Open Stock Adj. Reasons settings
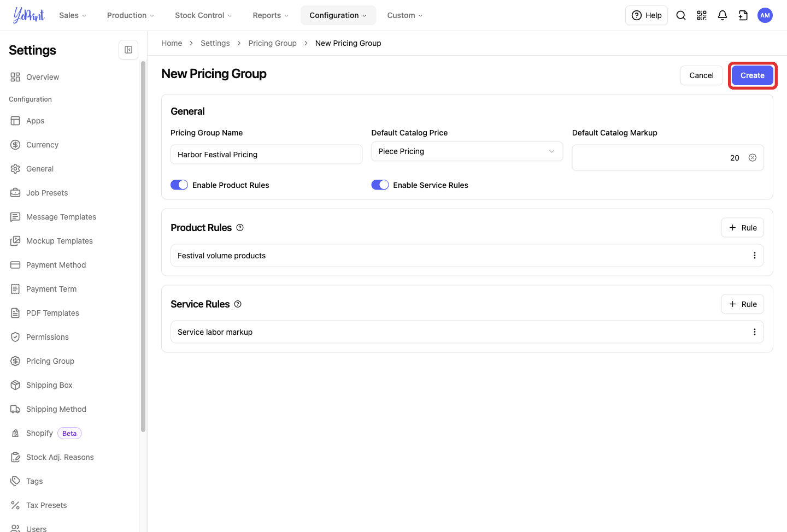787x532 pixels. coord(60,457)
